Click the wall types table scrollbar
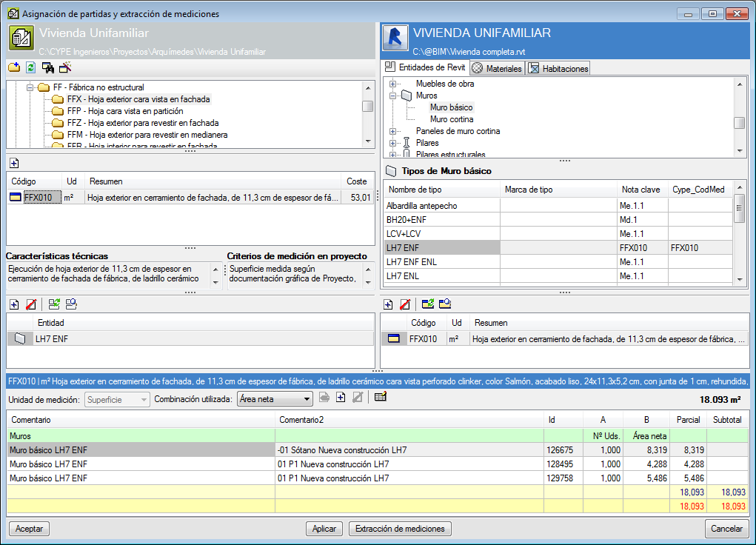756x545 pixels. coord(740,233)
